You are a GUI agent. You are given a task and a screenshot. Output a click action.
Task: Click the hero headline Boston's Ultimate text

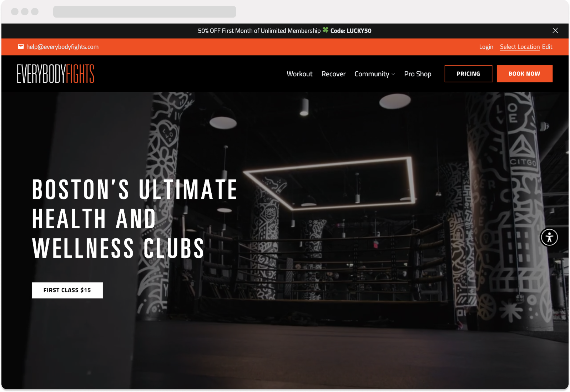pyautogui.click(x=135, y=190)
